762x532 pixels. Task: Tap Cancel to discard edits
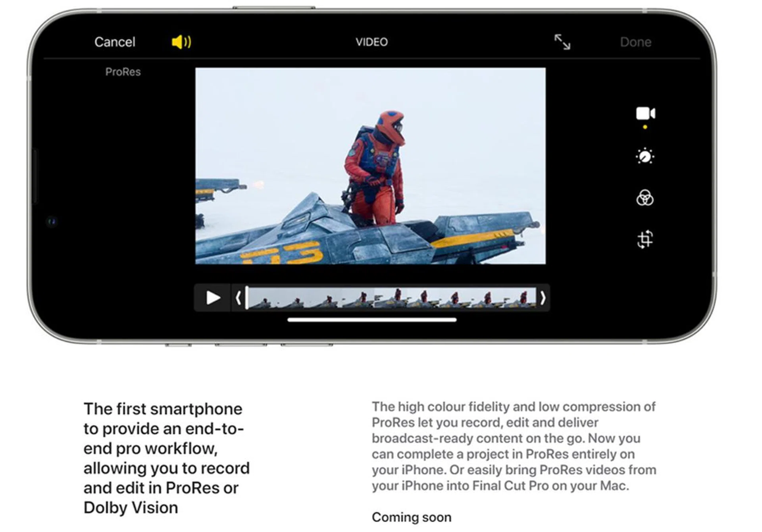pyautogui.click(x=115, y=42)
